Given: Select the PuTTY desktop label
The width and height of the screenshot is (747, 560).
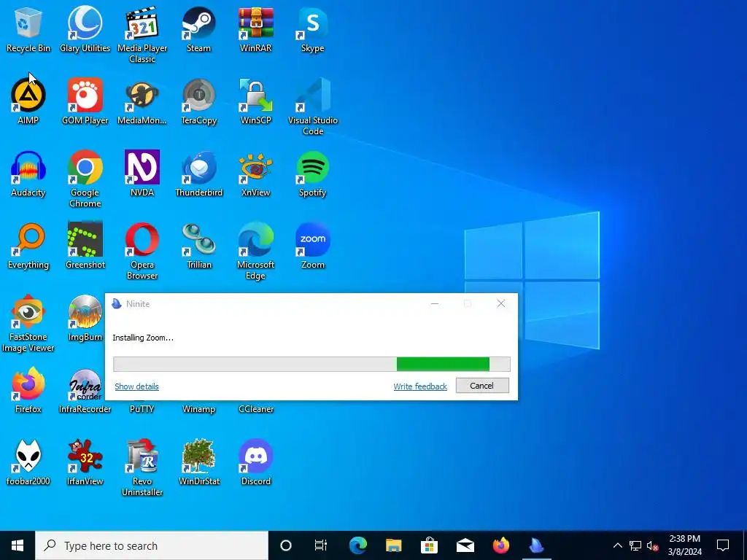Looking at the screenshot, I should pyautogui.click(x=142, y=409).
